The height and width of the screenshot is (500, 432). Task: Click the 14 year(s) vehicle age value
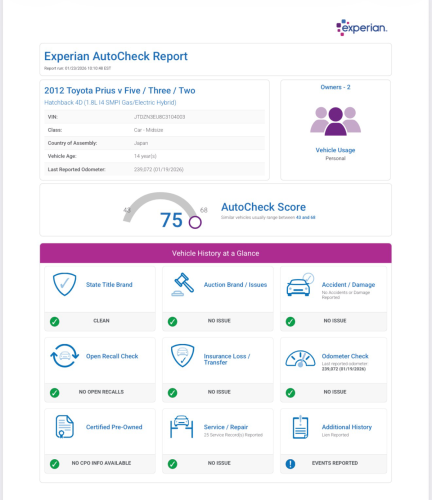coord(145,156)
